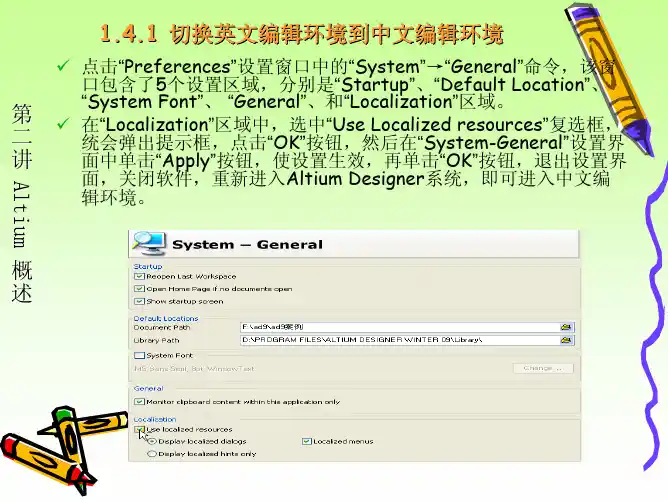Select the Display localized hints only option

[x=152, y=453]
